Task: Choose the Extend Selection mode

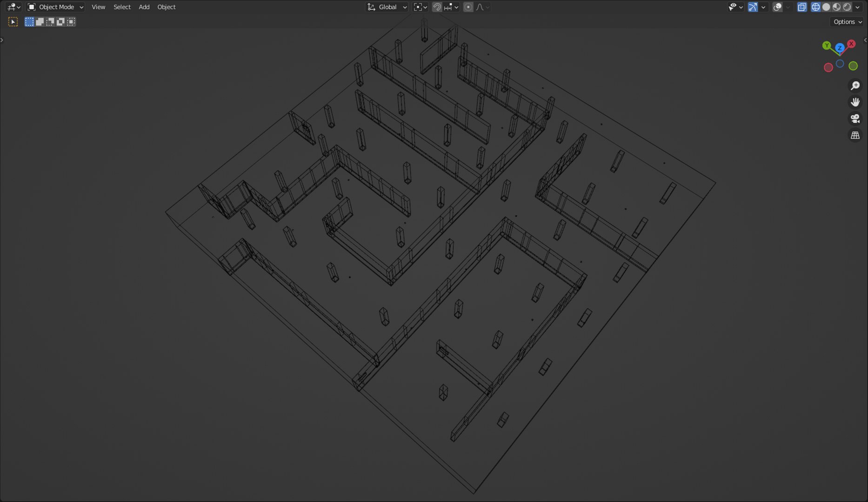Action: pyautogui.click(x=40, y=22)
